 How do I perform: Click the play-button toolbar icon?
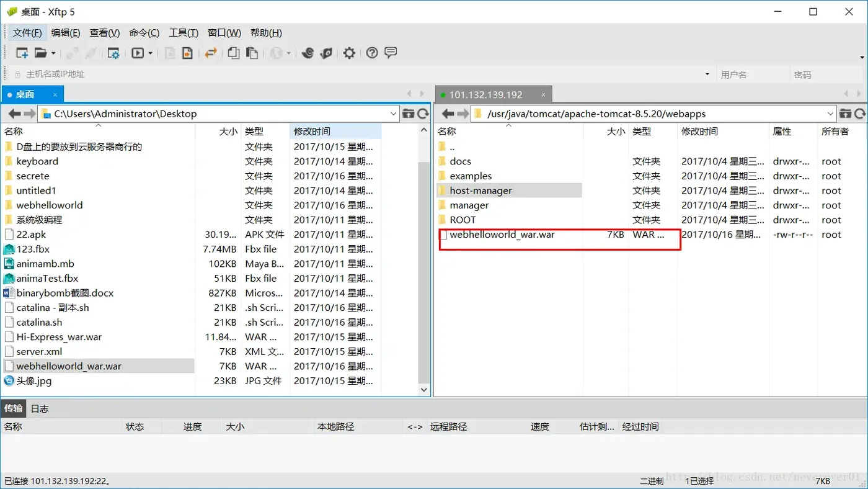tap(138, 53)
